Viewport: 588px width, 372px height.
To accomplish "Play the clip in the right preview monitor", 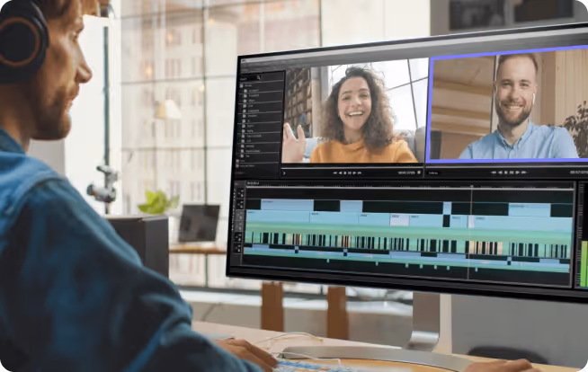I will point(518,173).
